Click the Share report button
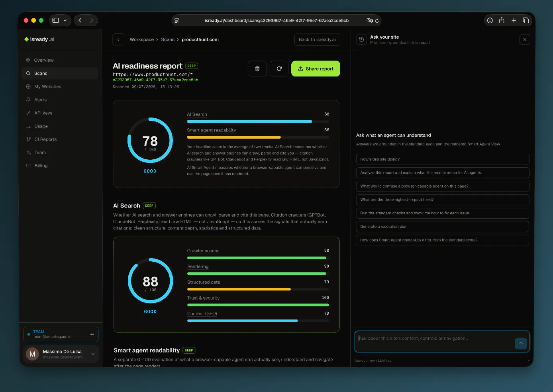 coord(316,69)
